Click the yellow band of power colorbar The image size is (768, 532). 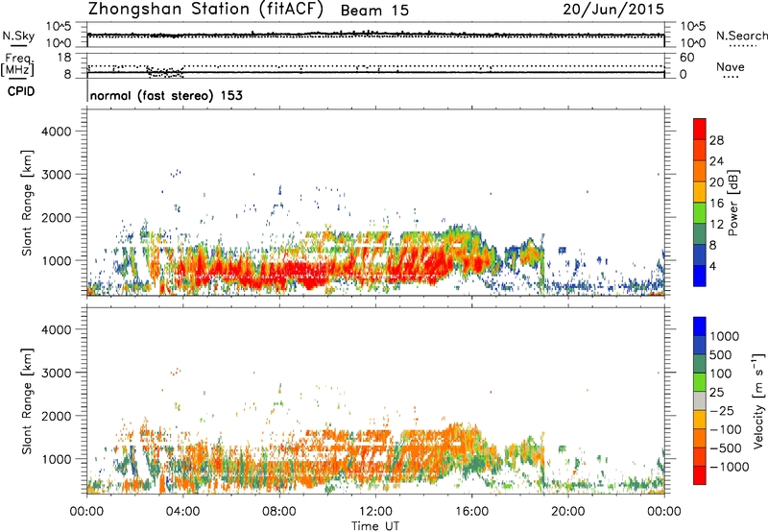coord(700,191)
